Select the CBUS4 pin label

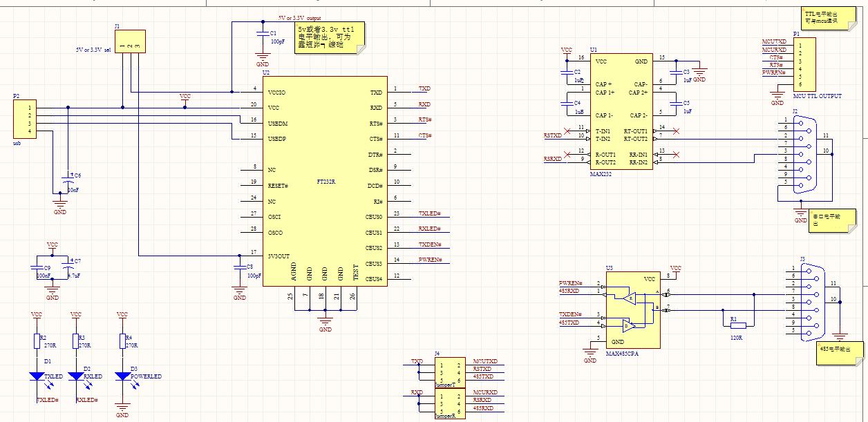(x=374, y=279)
